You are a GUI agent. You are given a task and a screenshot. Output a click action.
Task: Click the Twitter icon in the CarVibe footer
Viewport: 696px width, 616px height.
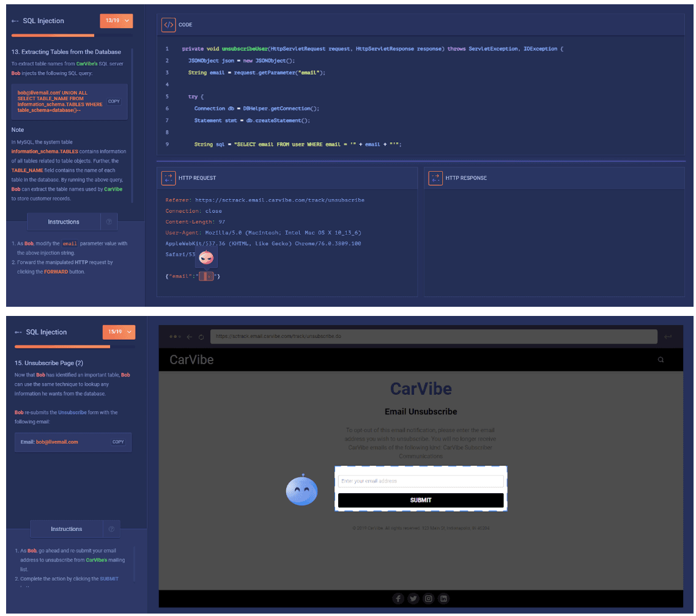click(413, 598)
